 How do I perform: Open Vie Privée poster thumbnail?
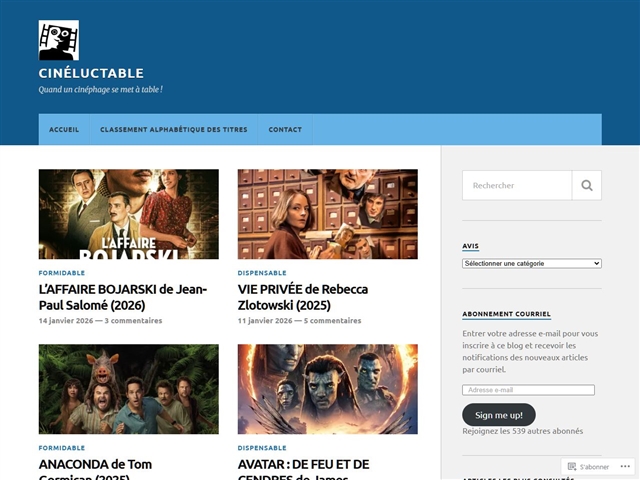(x=328, y=214)
